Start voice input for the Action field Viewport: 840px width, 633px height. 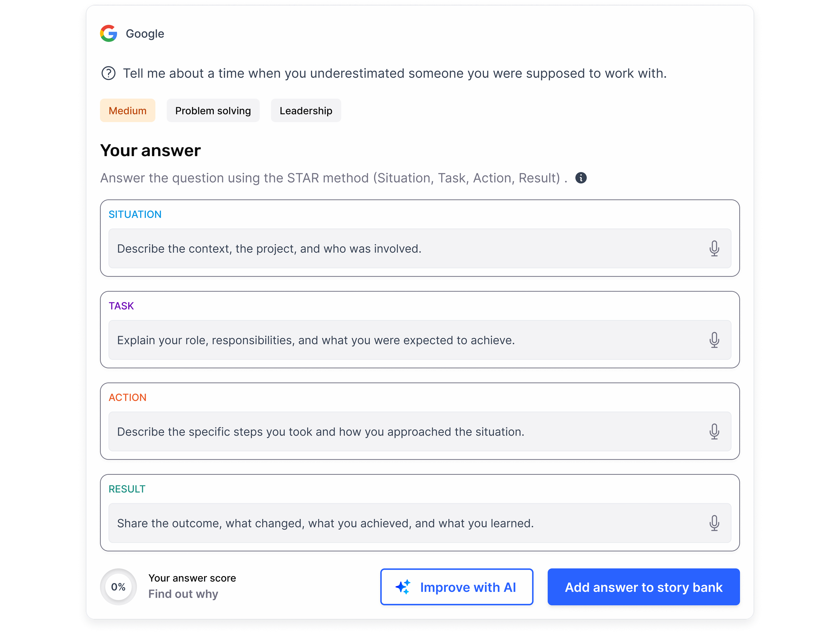(714, 431)
